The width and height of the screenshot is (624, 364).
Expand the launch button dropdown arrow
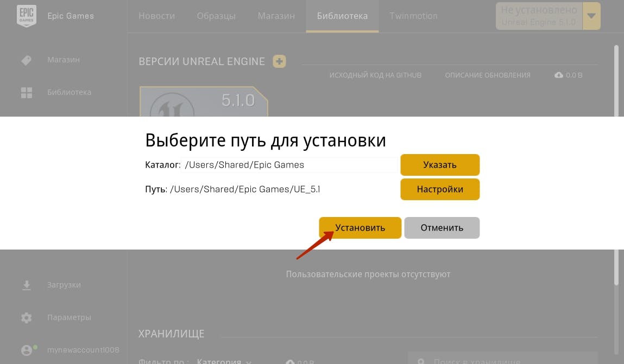591,16
